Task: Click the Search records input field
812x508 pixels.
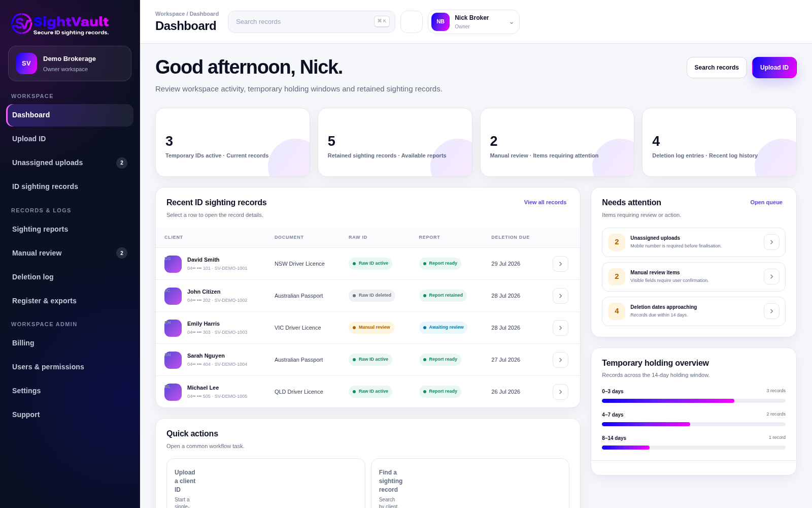Action: pos(312,22)
